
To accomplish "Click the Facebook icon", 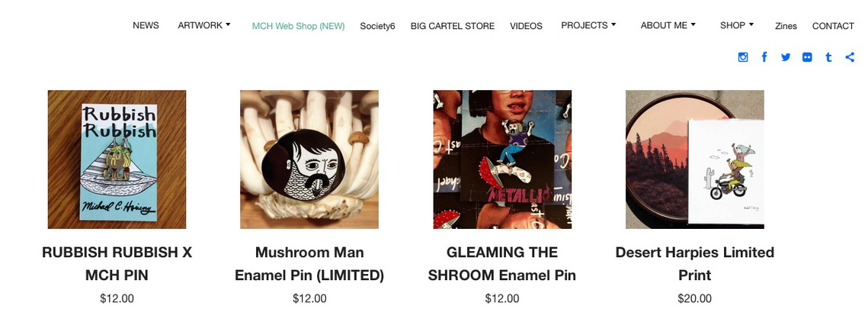I will [x=764, y=56].
